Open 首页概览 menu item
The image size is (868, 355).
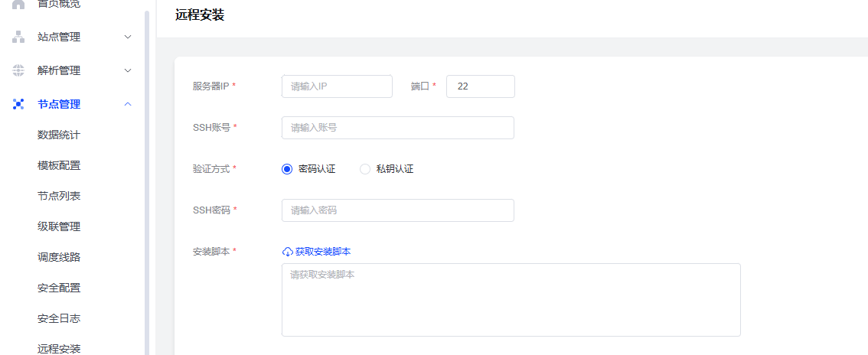point(59,4)
